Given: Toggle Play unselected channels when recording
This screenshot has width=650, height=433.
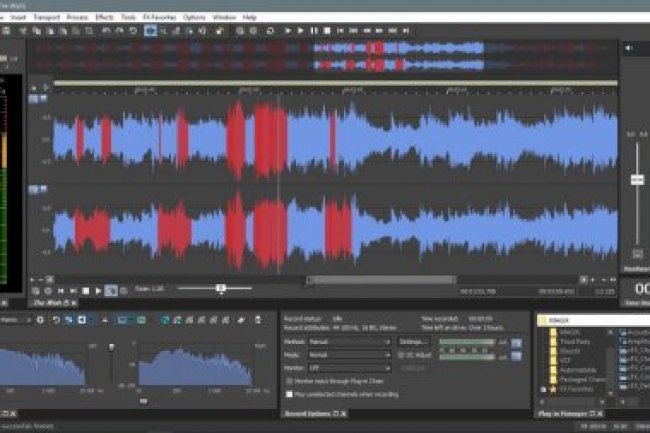Looking at the screenshot, I should pos(288,392).
